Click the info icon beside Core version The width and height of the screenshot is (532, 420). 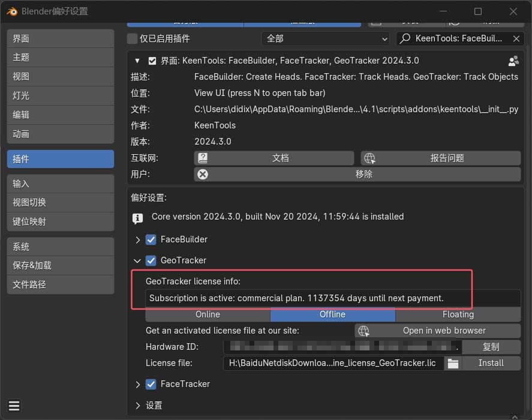point(137,218)
